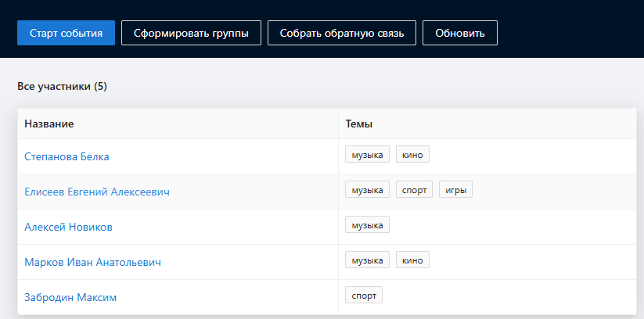This screenshot has height=319, width=644.
Task: Open Марков Иван Анатольевич link
Action: (x=92, y=262)
